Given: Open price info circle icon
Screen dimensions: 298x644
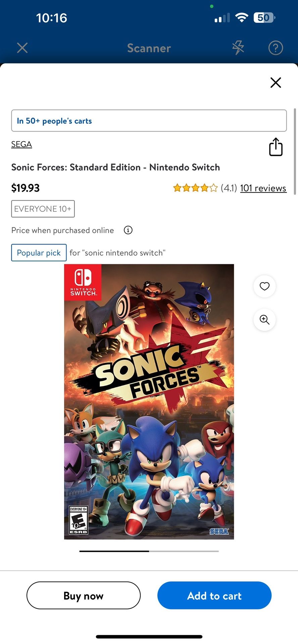Looking at the screenshot, I should pyautogui.click(x=128, y=230).
